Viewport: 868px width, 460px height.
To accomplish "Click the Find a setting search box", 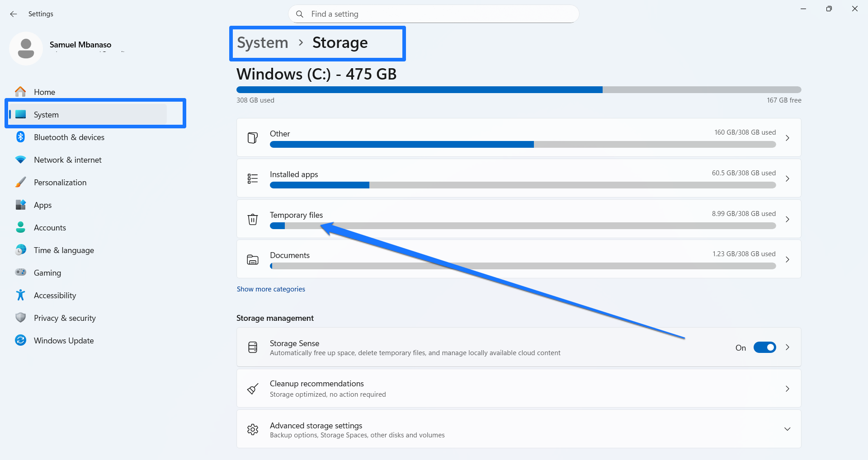I will point(433,14).
